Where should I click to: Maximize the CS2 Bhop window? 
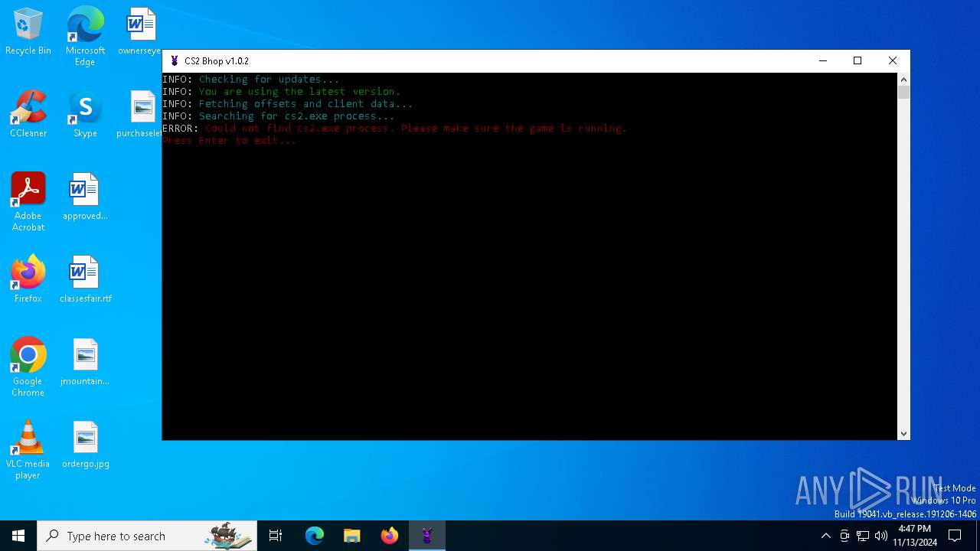[857, 61]
